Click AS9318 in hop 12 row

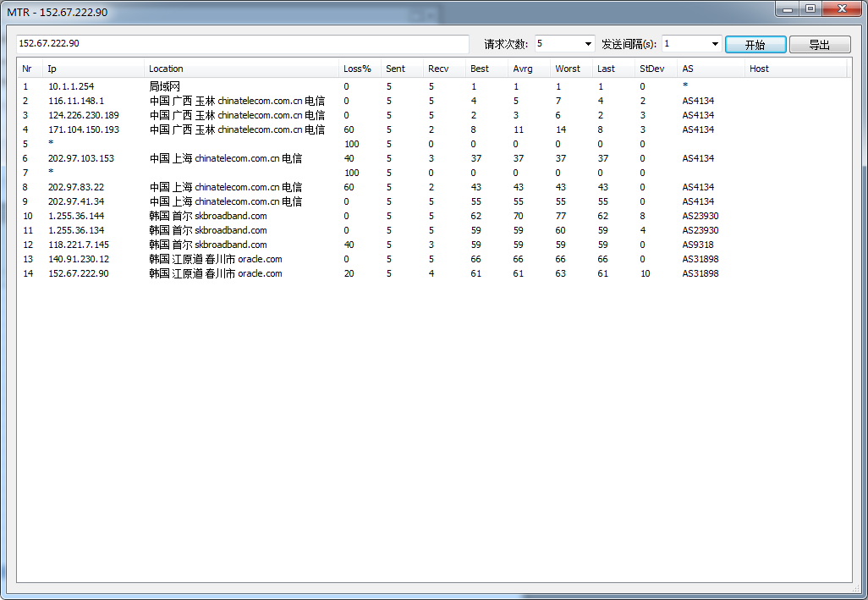point(697,245)
